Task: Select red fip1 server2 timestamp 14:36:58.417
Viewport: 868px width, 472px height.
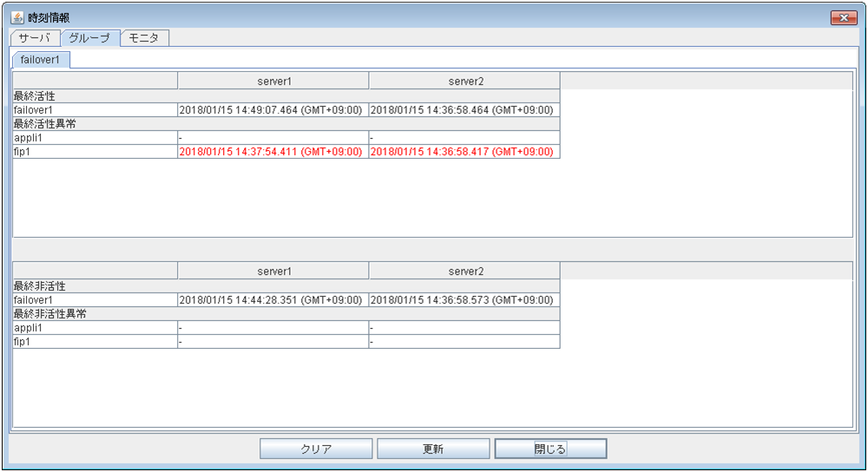Action: click(461, 152)
